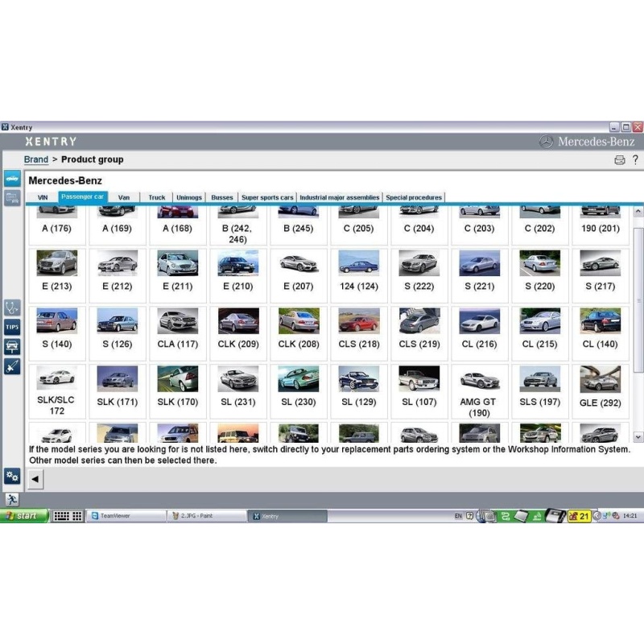This screenshot has width=644, height=644.
Task: Select the CLK (209) thumbnail
Action: [x=238, y=320]
